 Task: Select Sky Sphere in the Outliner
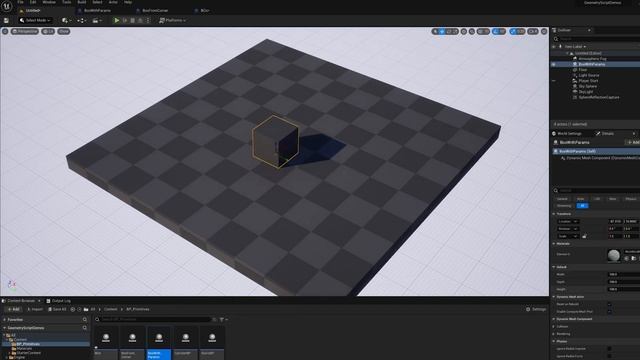(587, 86)
